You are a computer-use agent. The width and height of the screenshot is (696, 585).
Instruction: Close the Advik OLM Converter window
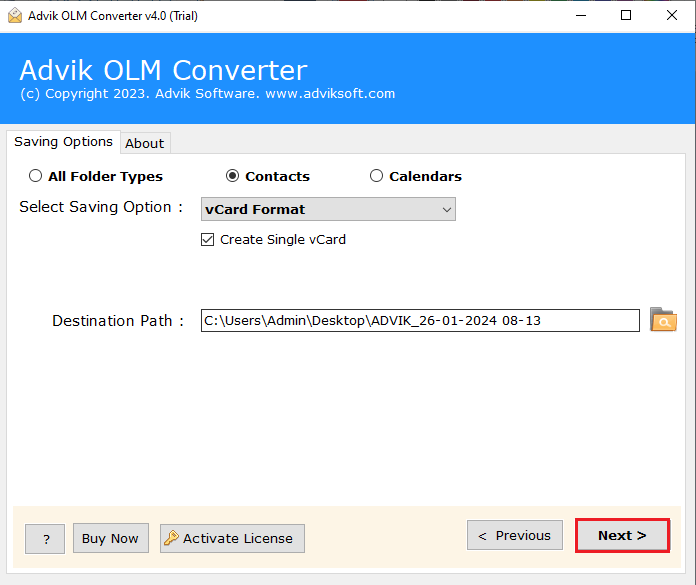(672, 16)
